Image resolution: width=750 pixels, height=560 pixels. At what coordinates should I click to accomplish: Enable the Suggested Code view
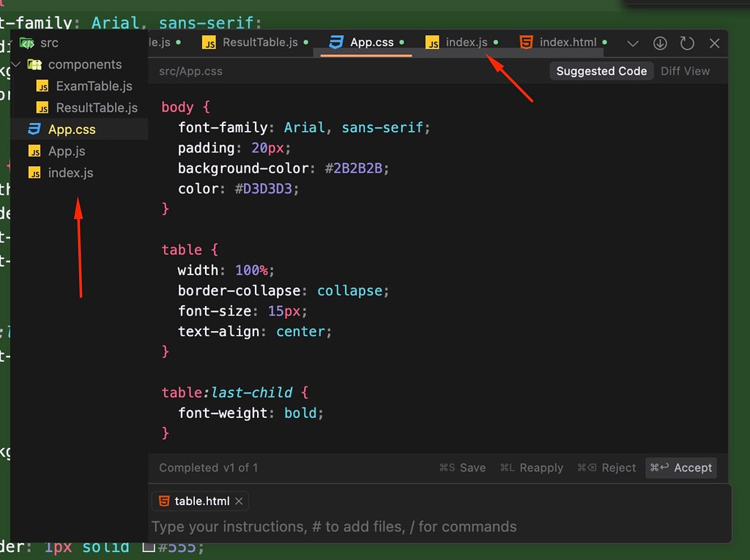point(601,71)
